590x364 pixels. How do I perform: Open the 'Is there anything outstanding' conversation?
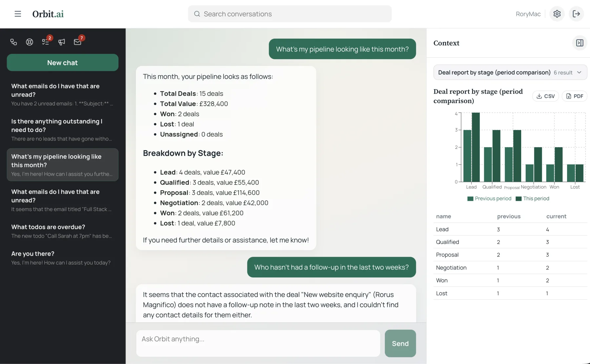(x=63, y=130)
